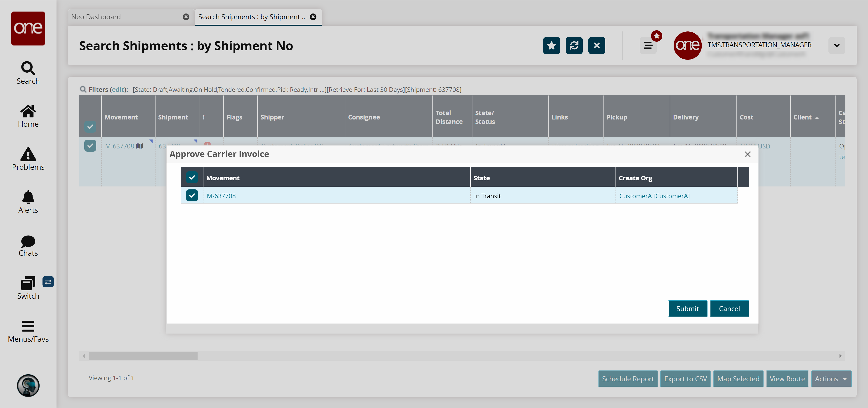Open the Actions dropdown menu
Screen dimensions: 868x408
click(831, 379)
